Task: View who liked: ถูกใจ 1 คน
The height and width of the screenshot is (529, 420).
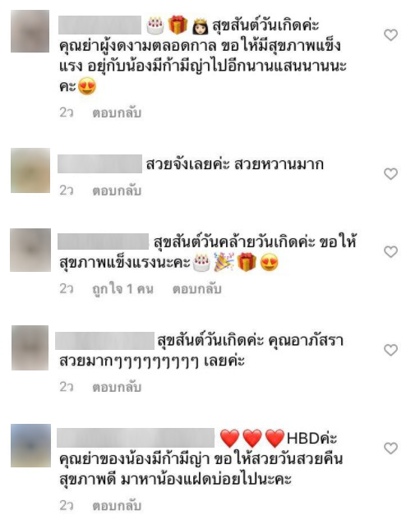Action: point(123,289)
